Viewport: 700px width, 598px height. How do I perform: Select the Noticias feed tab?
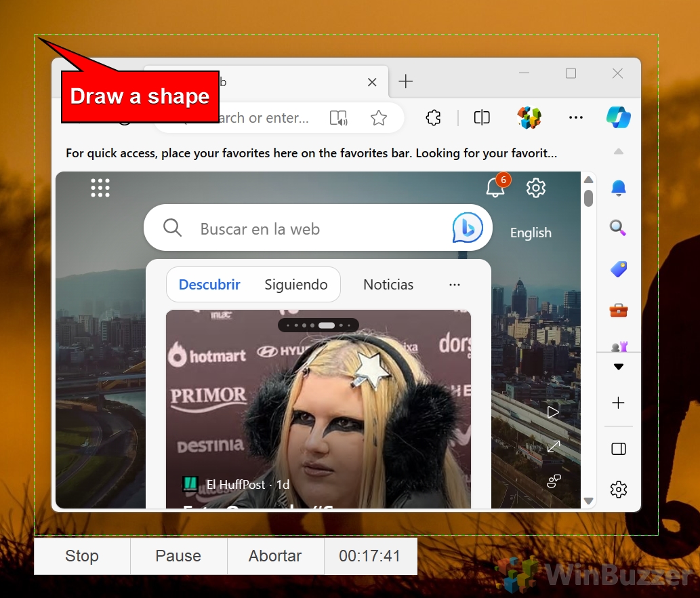point(388,285)
